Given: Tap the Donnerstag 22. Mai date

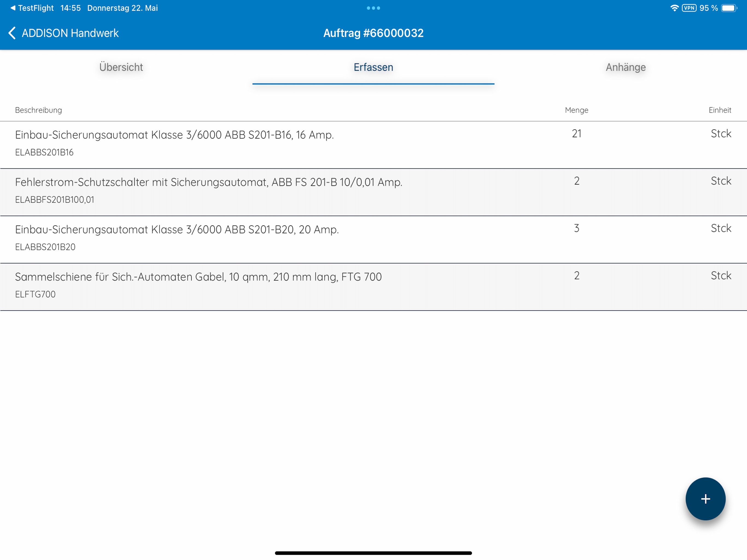Looking at the screenshot, I should (122, 8).
